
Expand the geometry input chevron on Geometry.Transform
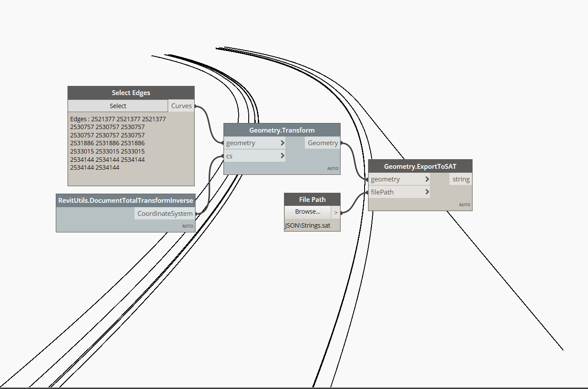[282, 143]
